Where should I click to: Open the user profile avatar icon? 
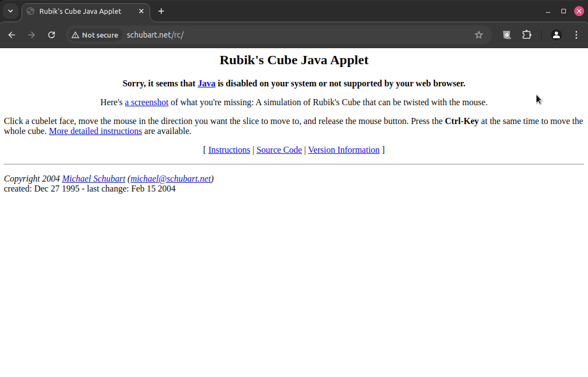556,35
